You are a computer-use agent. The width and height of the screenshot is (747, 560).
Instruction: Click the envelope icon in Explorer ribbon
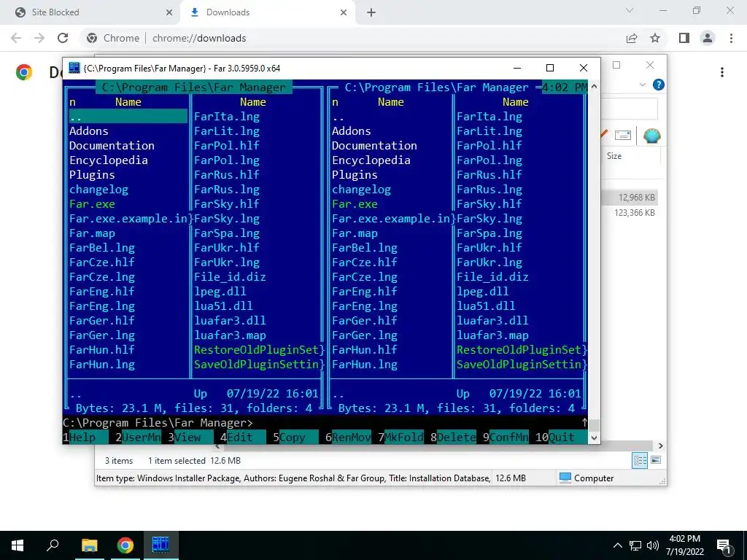pos(623,135)
